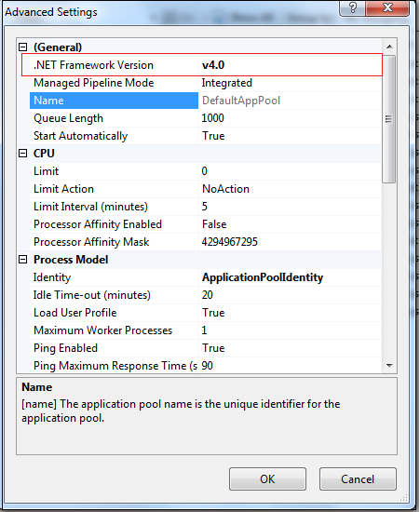The height and width of the screenshot is (512, 420).
Task: Collapse the CPU section
Action: tap(23, 154)
